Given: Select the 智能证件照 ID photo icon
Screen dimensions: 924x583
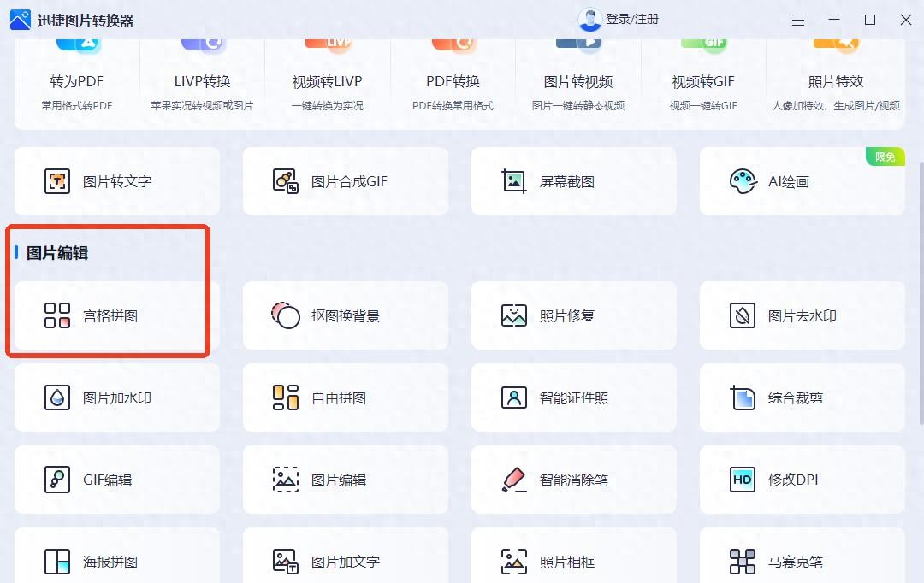Looking at the screenshot, I should pyautogui.click(x=514, y=397).
